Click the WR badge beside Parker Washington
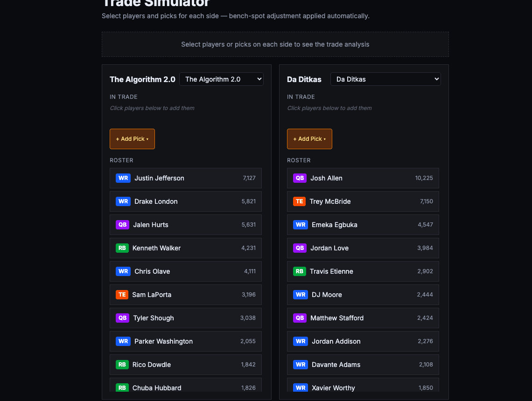The height and width of the screenshot is (401, 532). [123, 341]
